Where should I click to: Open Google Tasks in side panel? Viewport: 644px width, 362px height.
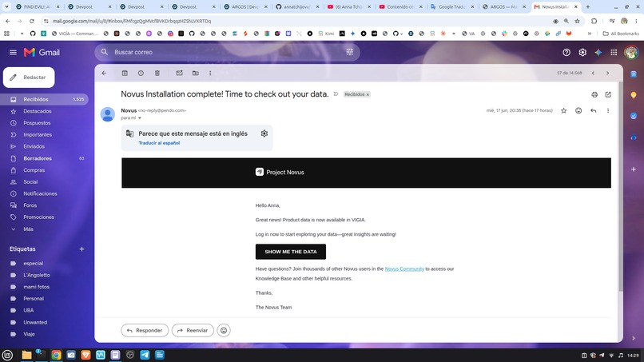click(634, 116)
